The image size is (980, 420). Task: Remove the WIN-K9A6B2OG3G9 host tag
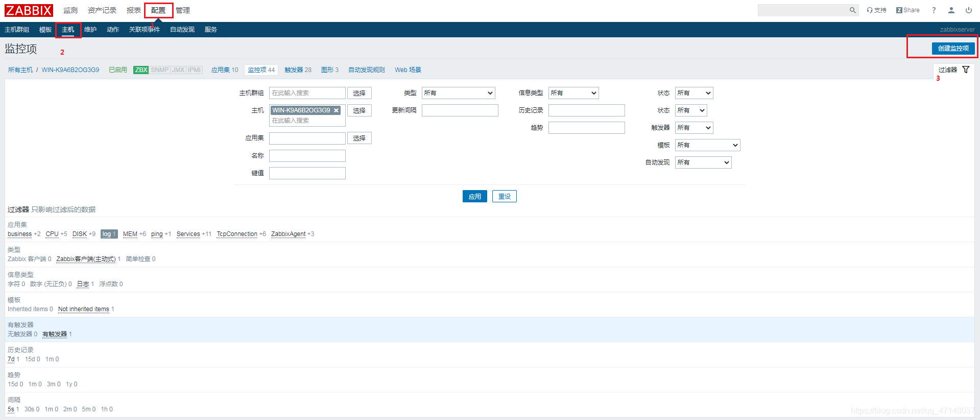click(336, 110)
